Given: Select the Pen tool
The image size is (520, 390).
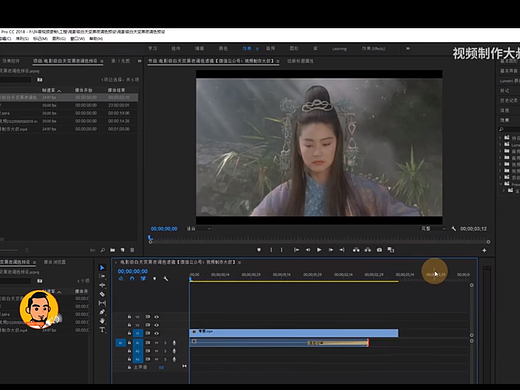Looking at the screenshot, I should click(x=102, y=312).
